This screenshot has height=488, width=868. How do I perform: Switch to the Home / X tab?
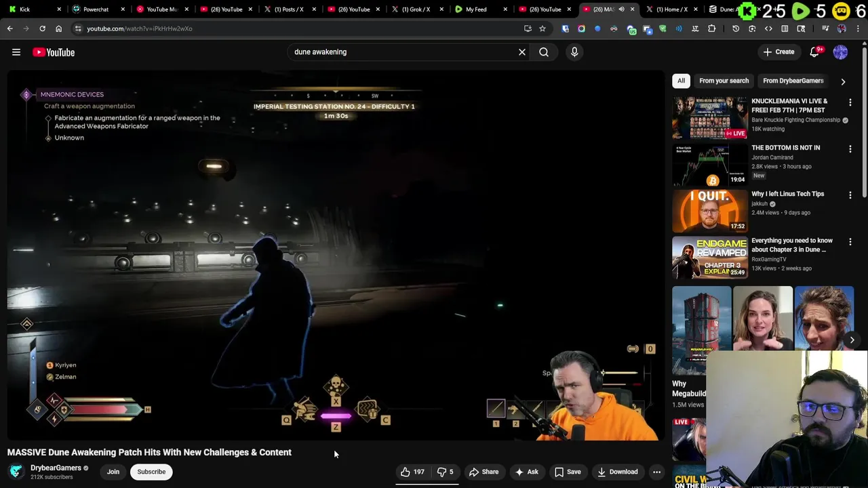click(669, 9)
